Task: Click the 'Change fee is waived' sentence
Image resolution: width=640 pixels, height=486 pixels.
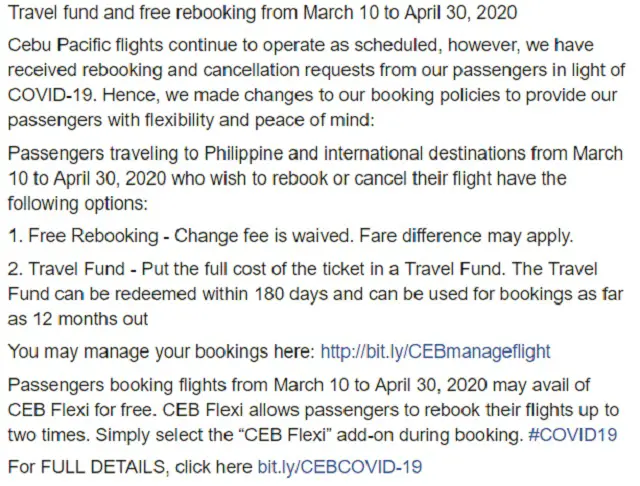Action: point(264,237)
